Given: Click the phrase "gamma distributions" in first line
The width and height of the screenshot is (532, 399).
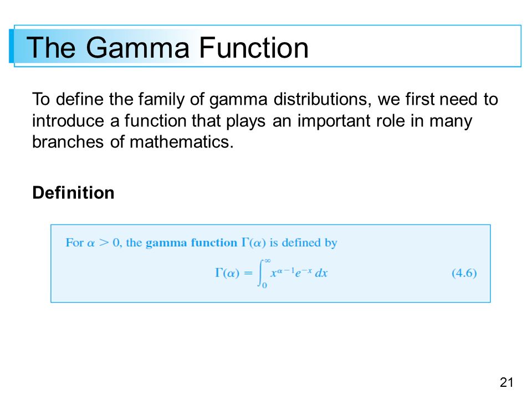Looking at the screenshot, I should pos(289,100).
